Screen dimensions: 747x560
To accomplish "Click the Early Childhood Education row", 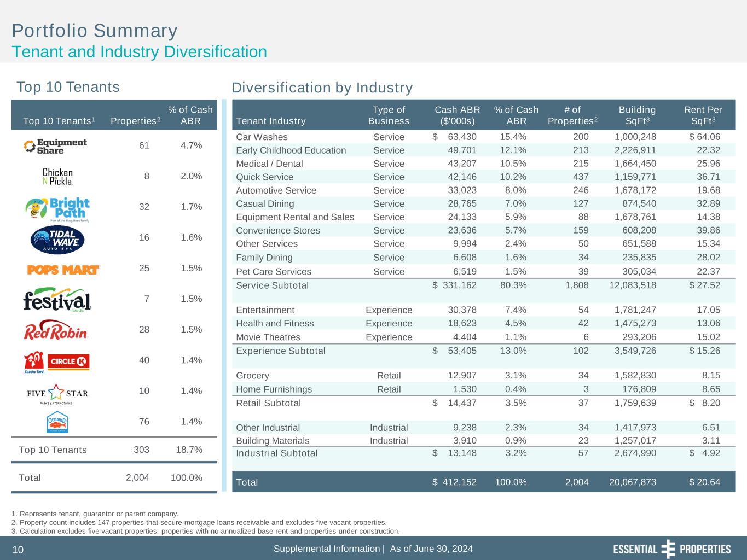I will (291, 150).
